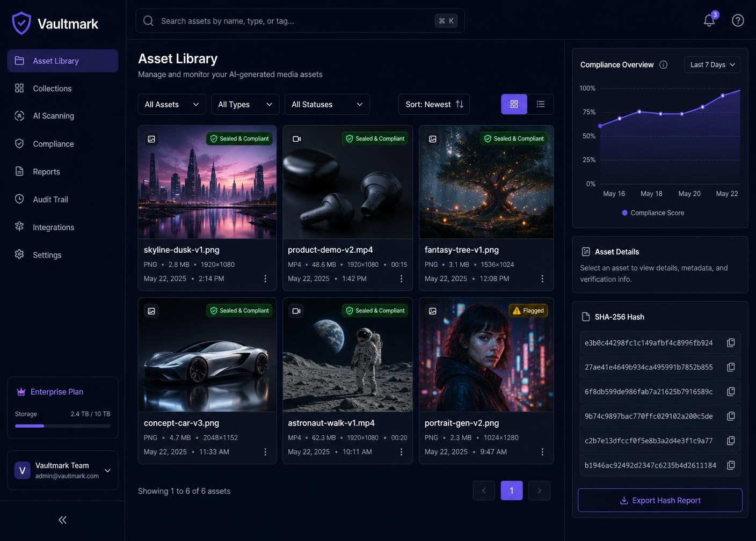756x541 pixels.
Task: Copy hash starting with 9b74c9897bac
Action: pyautogui.click(x=731, y=416)
